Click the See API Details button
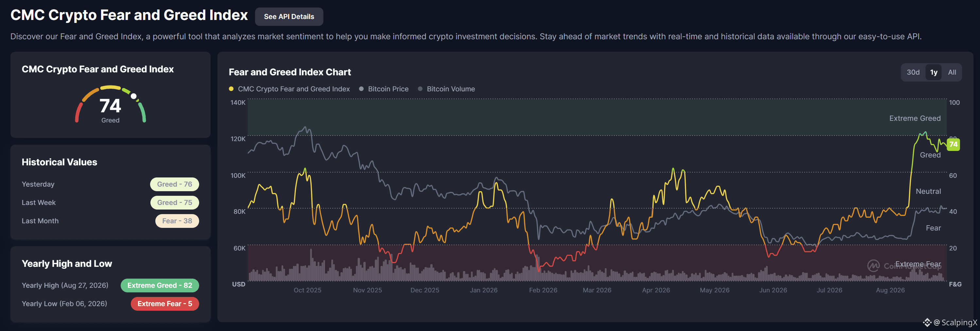The height and width of the screenshot is (331, 980). 289,17
